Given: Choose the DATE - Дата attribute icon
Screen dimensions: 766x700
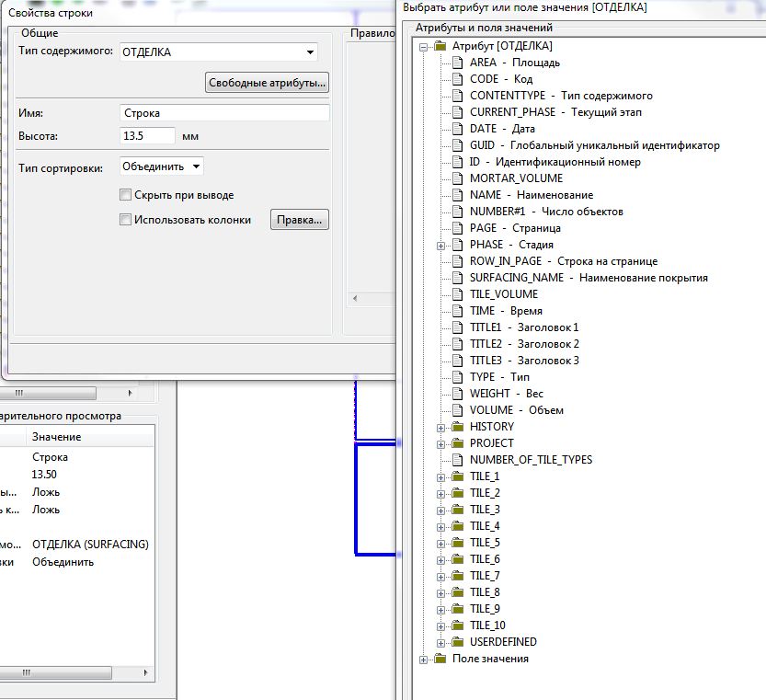Looking at the screenshot, I should point(457,129).
